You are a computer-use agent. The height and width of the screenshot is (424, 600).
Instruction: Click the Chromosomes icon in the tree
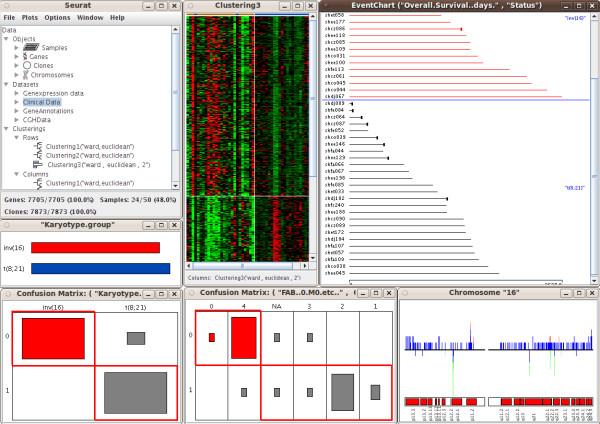coord(26,75)
